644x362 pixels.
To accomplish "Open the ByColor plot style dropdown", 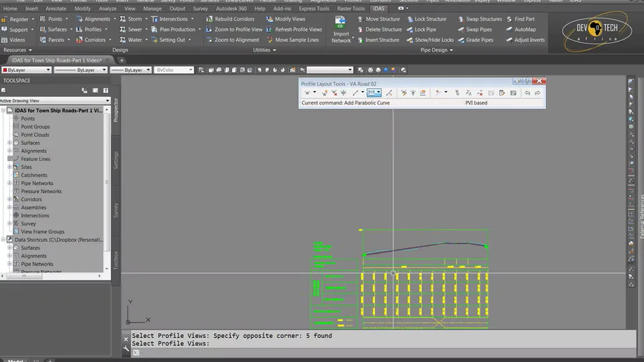I will point(174,70).
